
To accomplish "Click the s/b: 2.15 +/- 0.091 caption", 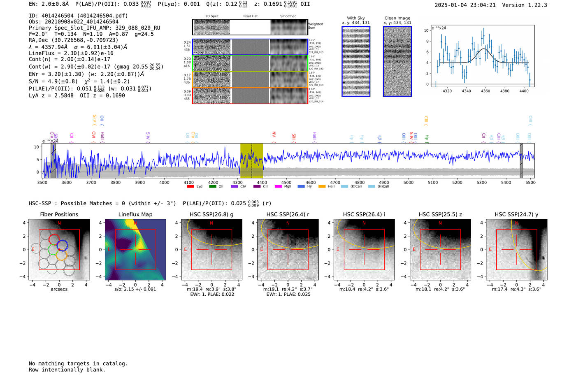I will (x=135, y=289).
